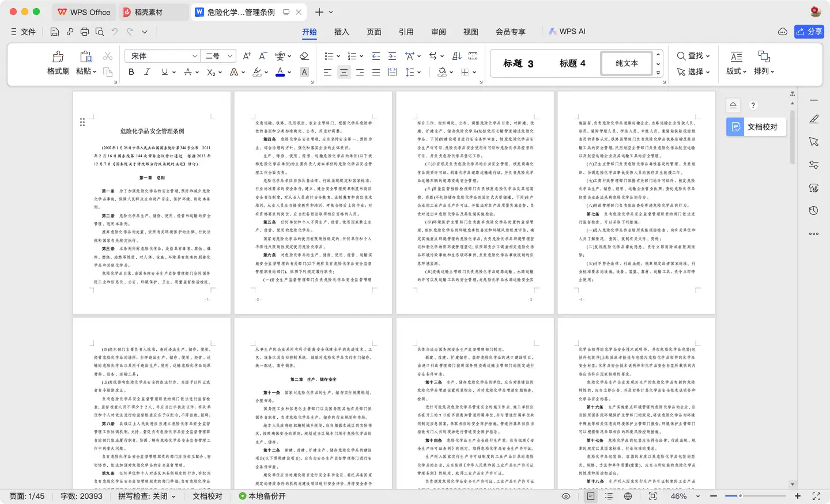This screenshot has width=830, height=504.
Task: Click the Sort (A-Z) icon
Action: click(456, 56)
